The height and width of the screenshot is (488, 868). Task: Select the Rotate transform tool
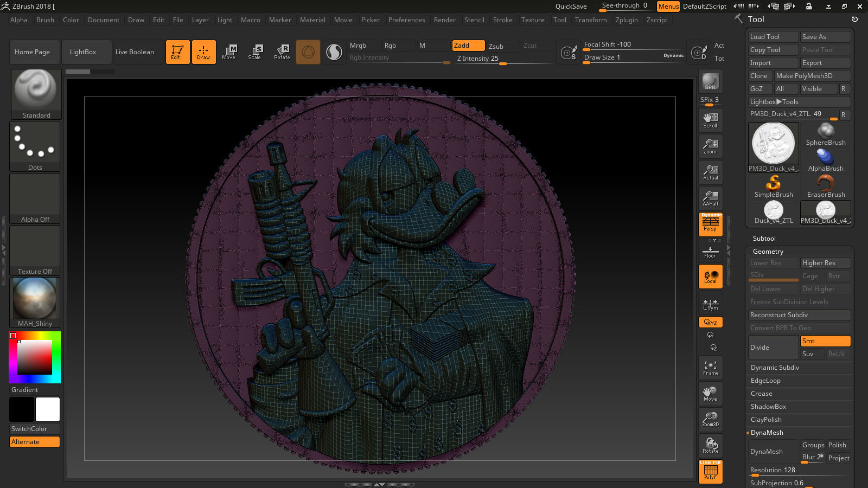click(282, 52)
